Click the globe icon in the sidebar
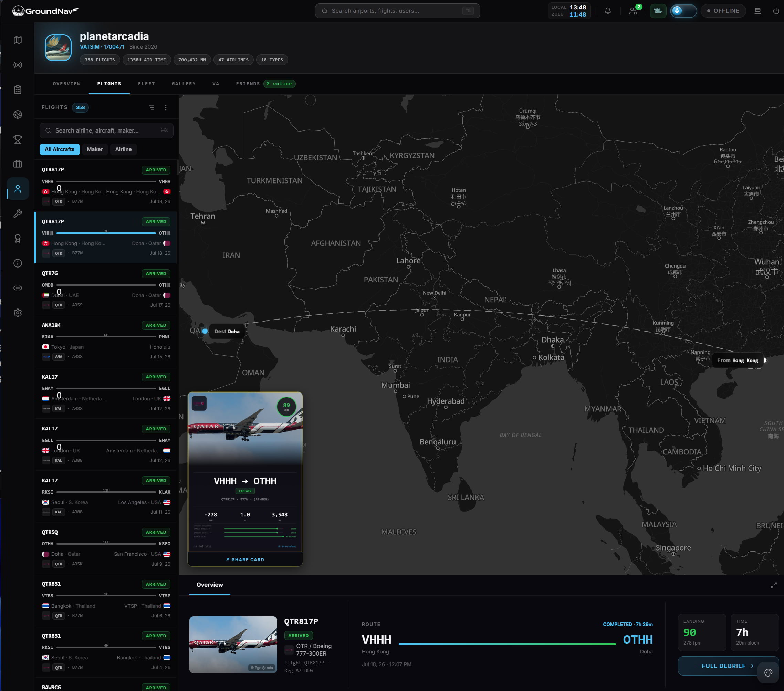The height and width of the screenshot is (691, 784). pyautogui.click(x=18, y=114)
